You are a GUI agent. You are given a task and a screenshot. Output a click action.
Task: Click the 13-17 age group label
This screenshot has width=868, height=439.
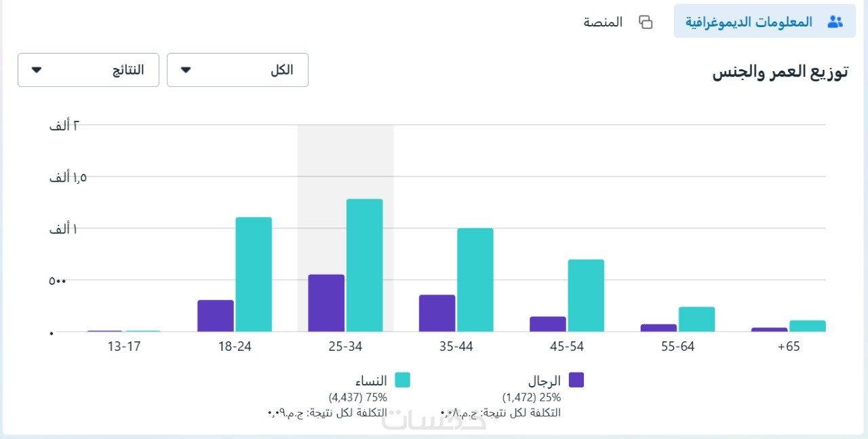[x=124, y=346]
